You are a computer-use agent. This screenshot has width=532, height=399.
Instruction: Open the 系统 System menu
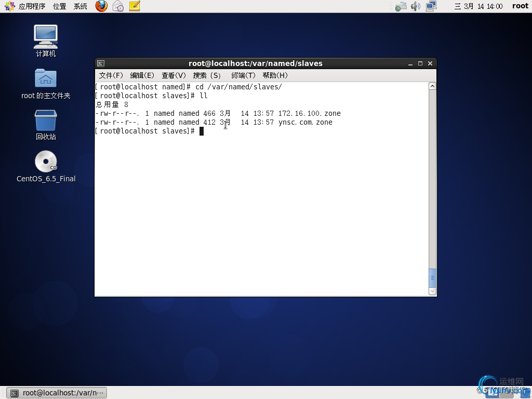(x=81, y=6)
